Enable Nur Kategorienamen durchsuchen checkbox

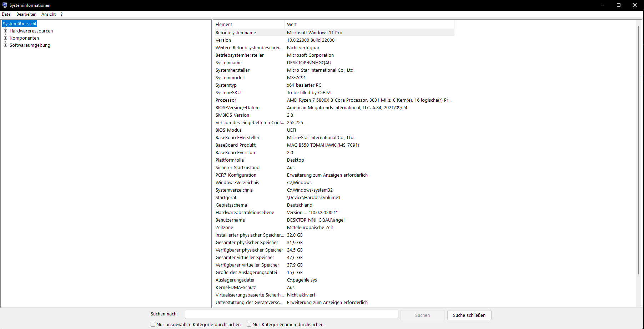pos(249,324)
